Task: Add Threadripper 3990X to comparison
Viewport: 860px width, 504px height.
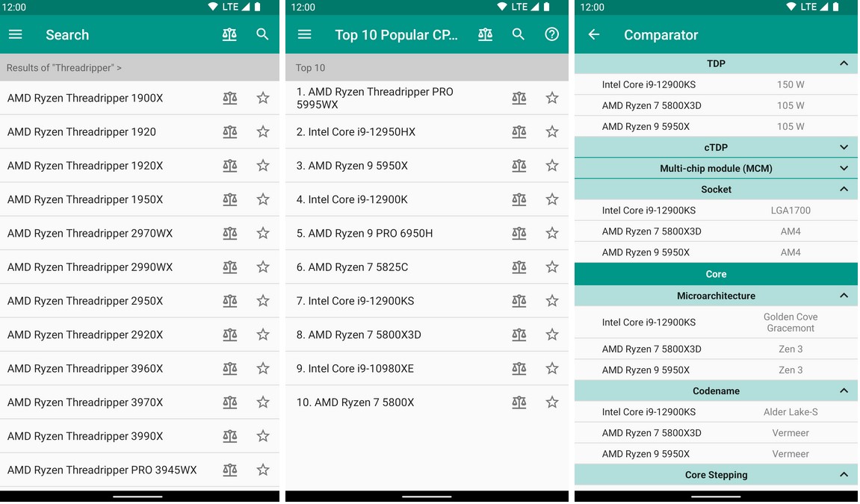Action: tap(230, 436)
